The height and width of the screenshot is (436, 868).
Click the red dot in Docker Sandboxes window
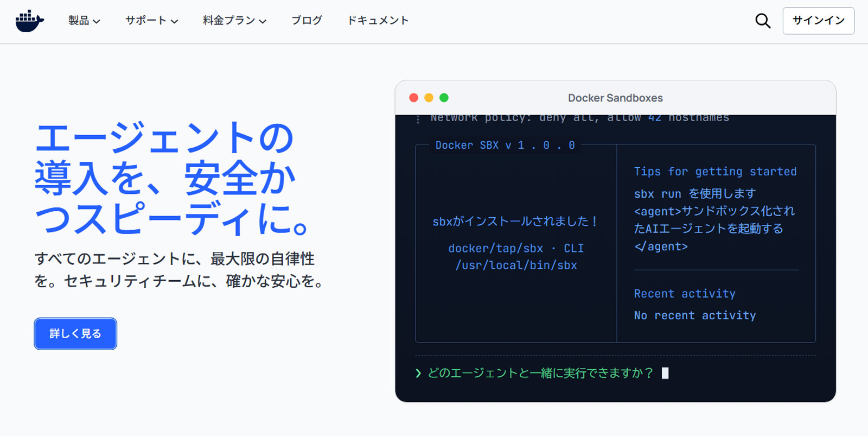click(x=413, y=98)
